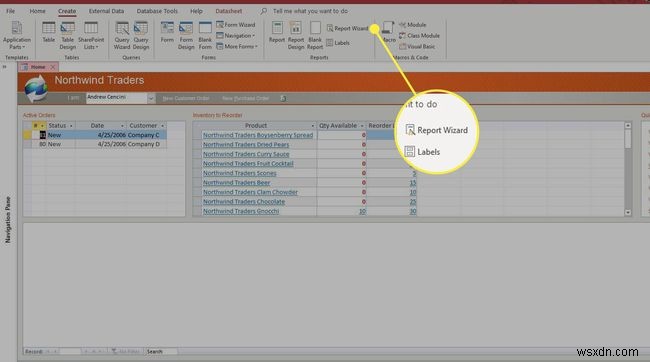Create a new Form

click(167, 32)
